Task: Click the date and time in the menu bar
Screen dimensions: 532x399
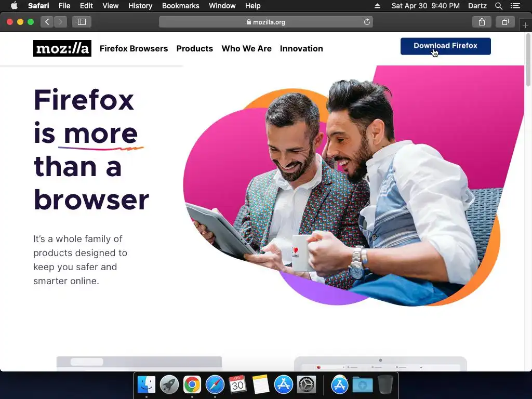Action: point(425,6)
